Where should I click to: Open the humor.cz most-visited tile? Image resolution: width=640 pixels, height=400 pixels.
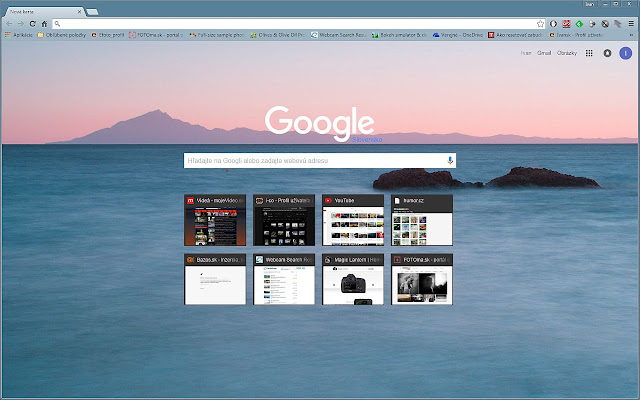(422, 220)
